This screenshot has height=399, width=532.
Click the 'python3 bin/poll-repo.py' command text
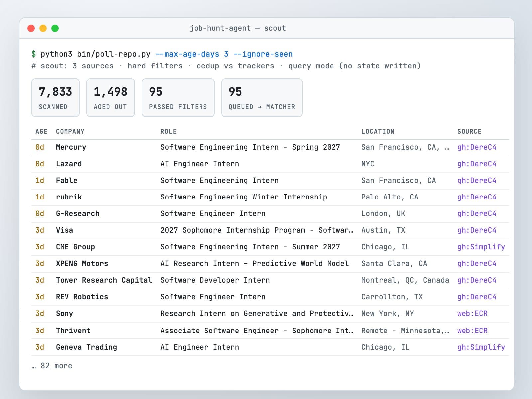[x=95, y=54]
